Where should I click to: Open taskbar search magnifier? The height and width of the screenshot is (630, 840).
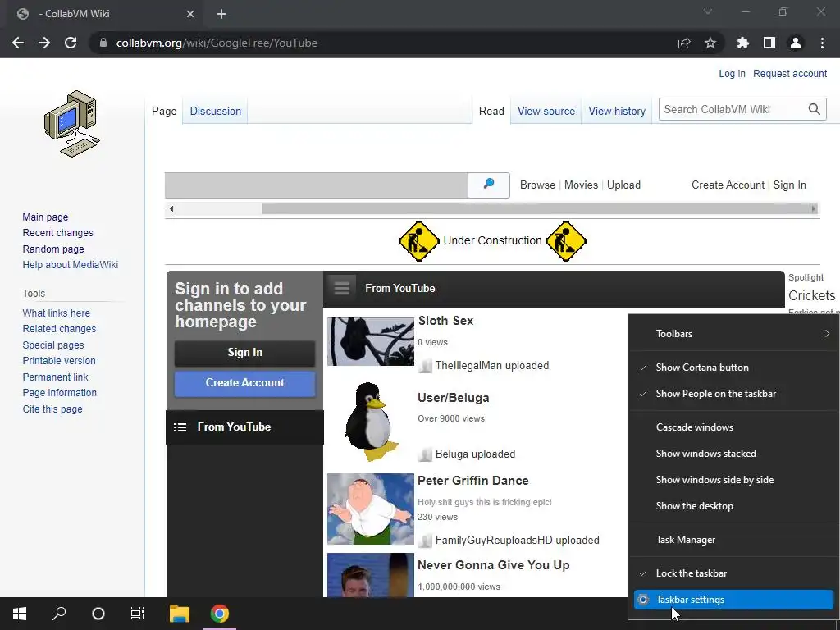59,614
